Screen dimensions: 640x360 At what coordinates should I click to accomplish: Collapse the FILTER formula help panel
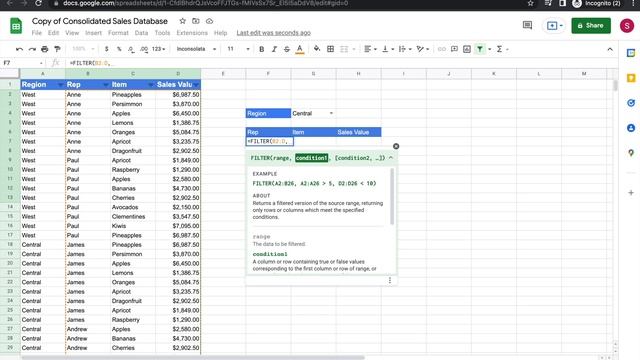point(391,158)
